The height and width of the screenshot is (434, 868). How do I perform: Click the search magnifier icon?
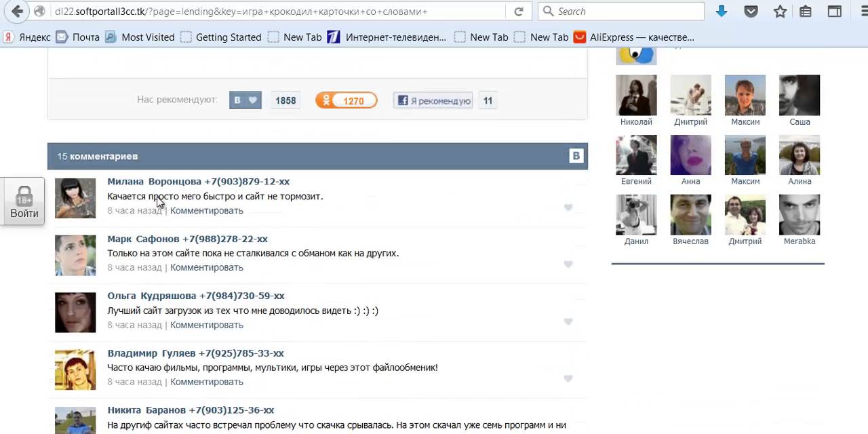pos(549,12)
